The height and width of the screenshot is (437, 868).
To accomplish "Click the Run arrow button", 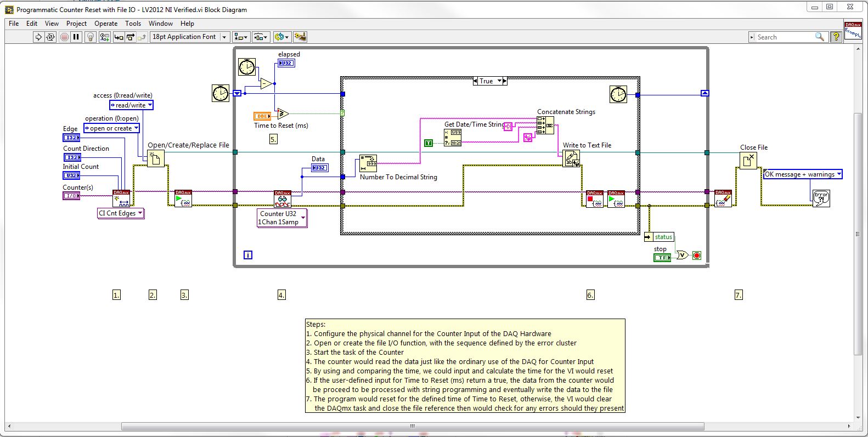I will pos(38,37).
